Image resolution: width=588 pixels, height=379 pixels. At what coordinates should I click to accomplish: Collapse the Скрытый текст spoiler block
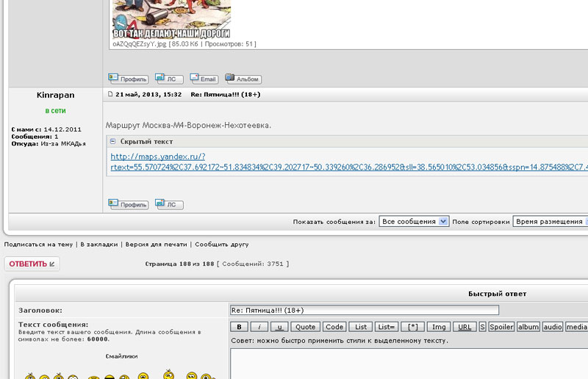pos(112,142)
